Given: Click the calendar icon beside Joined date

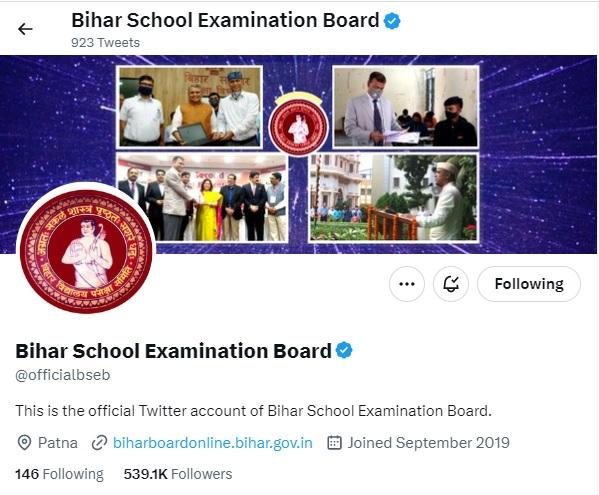Looking at the screenshot, I should pos(334,443).
